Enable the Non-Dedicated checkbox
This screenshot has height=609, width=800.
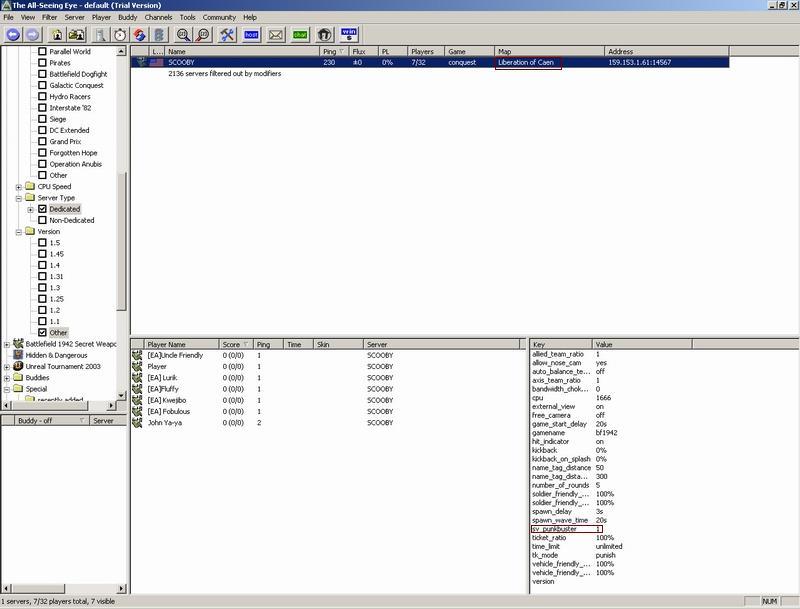click(42, 220)
